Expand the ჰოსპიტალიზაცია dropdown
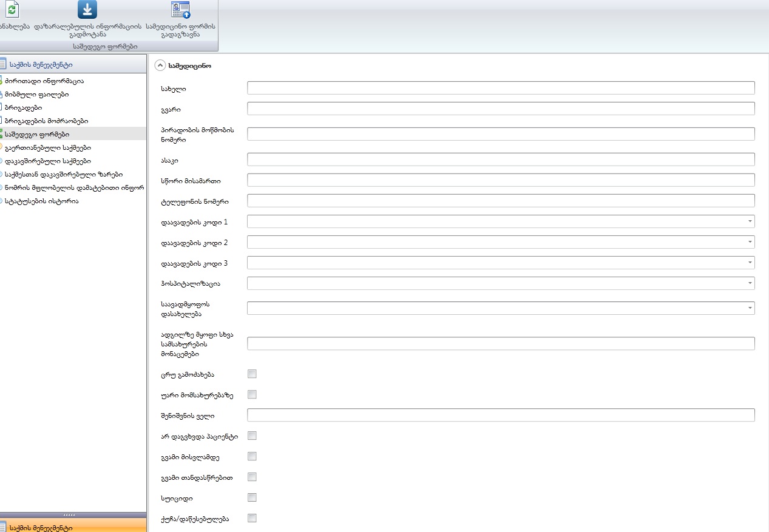Viewport: 769px width, 532px height. click(751, 283)
